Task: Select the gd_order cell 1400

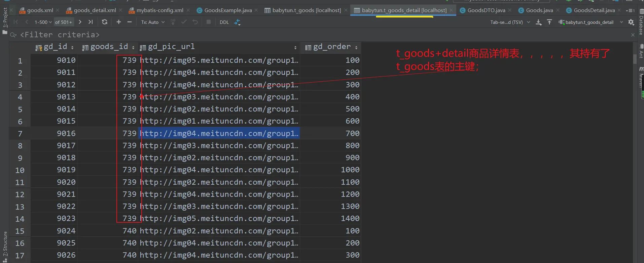Action: 330,219
